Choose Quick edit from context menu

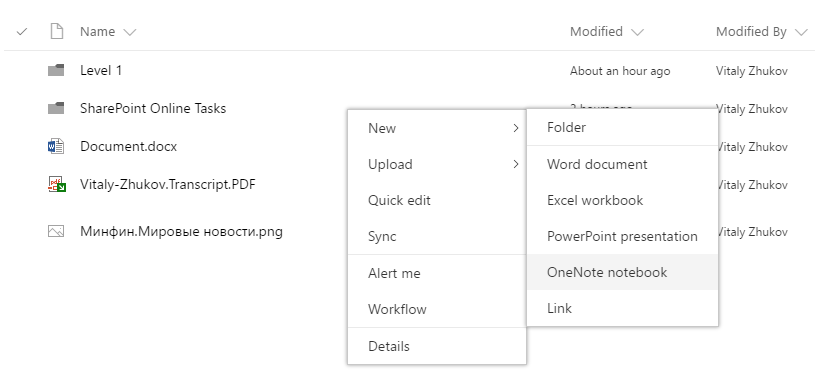(437, 200)
